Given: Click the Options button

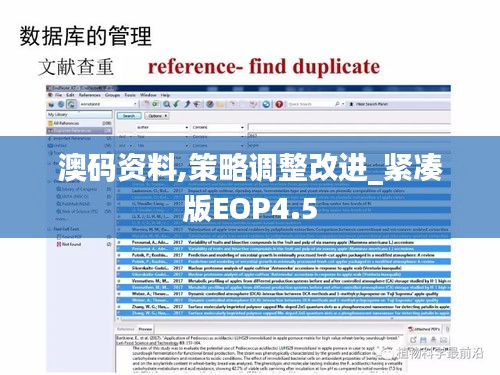Looking at the screenshot, I should coord(157,116).
